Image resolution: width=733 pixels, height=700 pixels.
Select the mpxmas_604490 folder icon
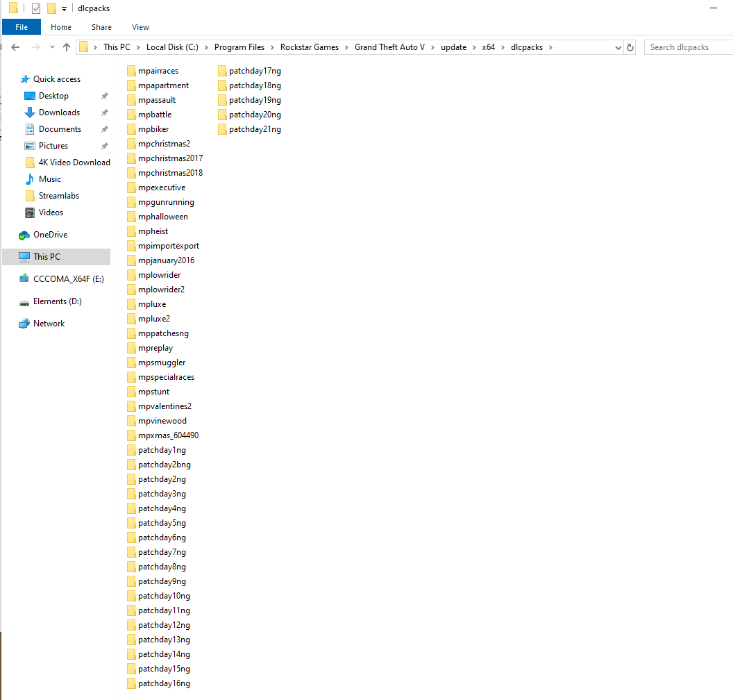(x=131, y=435)
